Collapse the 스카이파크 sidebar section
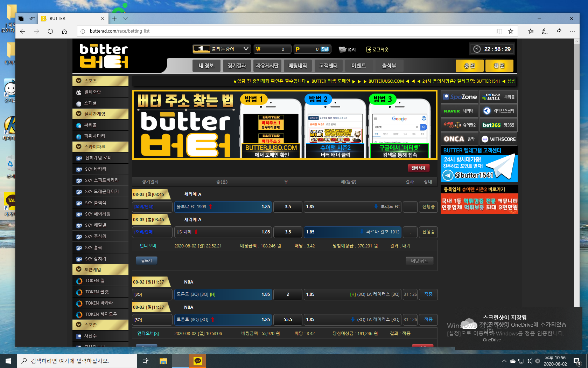 (79, 147)
